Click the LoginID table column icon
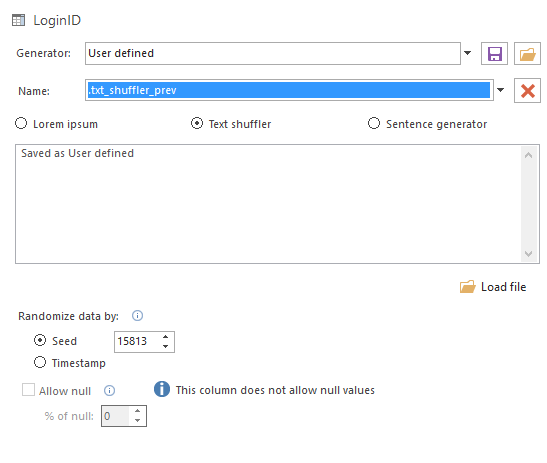 [x=18, y=20]
